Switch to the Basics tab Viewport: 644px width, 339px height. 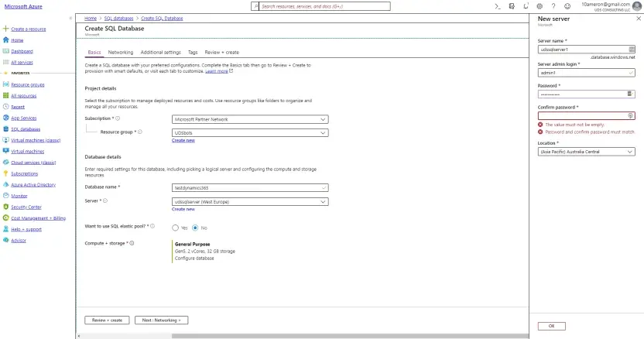[x=94, y=52]
